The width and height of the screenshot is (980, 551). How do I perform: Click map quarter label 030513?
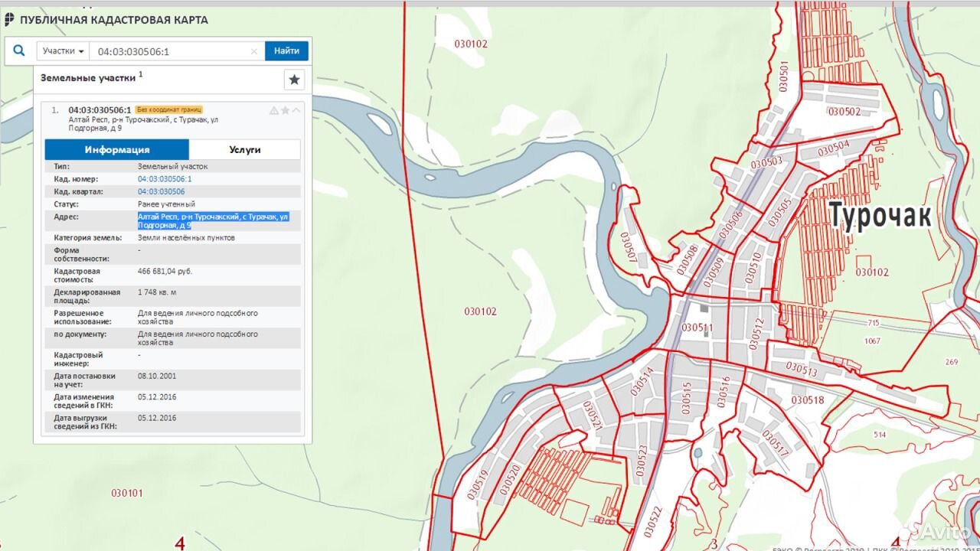[x=802, y=370]
